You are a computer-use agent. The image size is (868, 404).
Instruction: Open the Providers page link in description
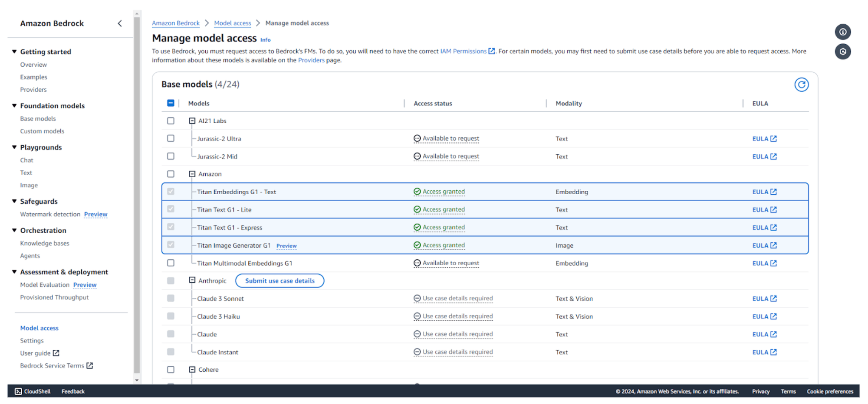[311, 60]
